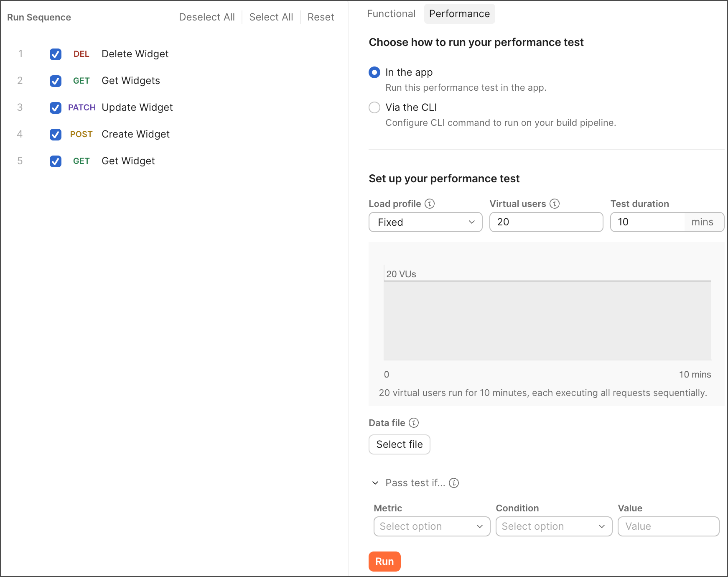Disable the Create Widget request

(55, 134)
